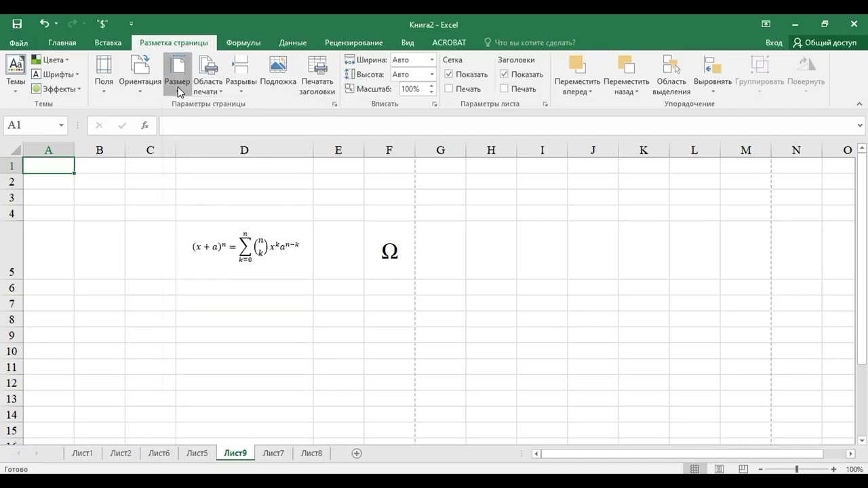This screenshot has height=488, width=868.
Task: Click Normal view icon in status bar
Action: click(x=695, y=469)
